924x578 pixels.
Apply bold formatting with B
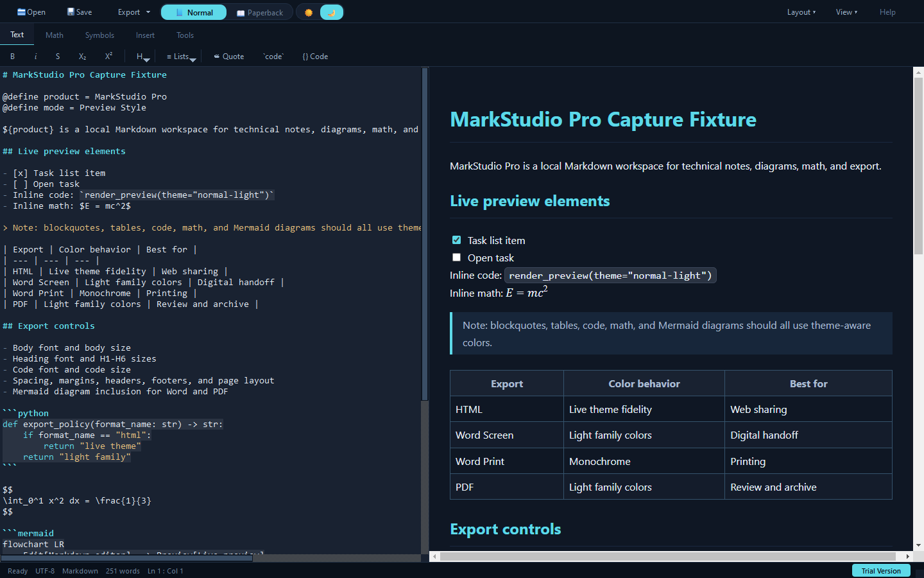(x=12, y=57)
